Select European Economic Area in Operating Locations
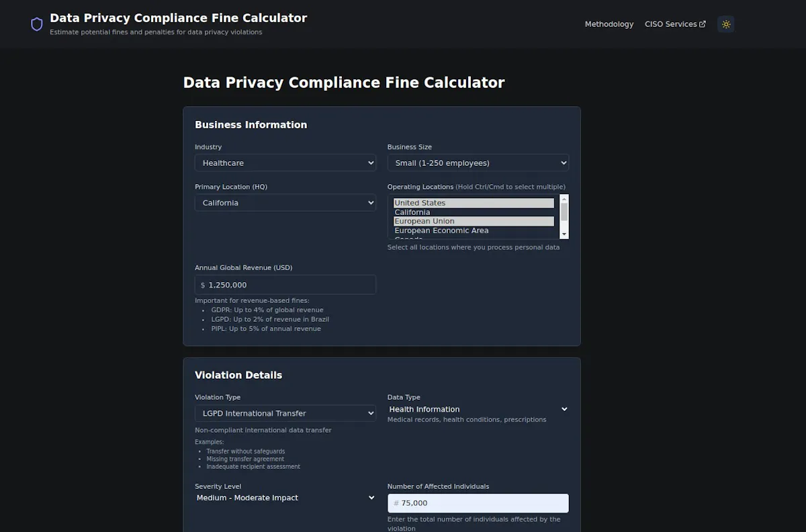This screenshot has height=532, width=806. (x=474, y=230)
